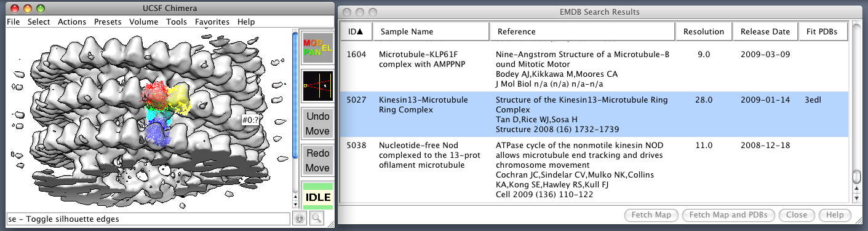Click the Redo Move button
This screenshot has width=868, height=231.
click(x=317, y=160)
